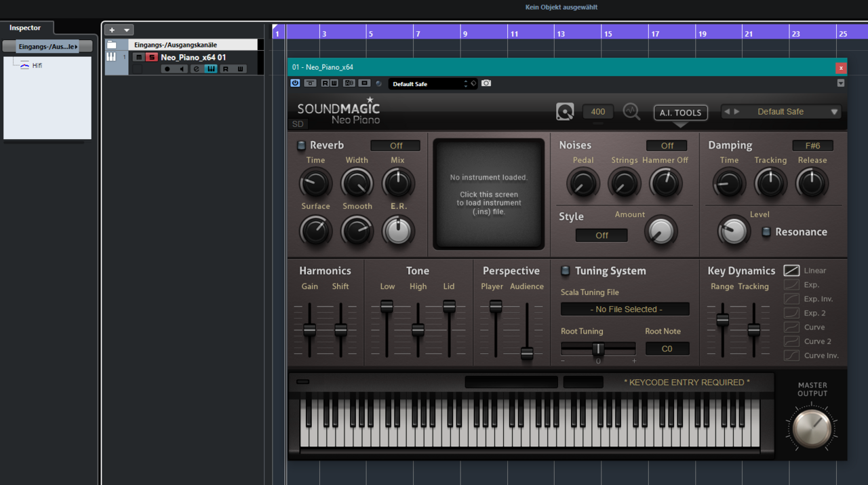Click the small round indicator in plugin toolbar

coord(378,83)
